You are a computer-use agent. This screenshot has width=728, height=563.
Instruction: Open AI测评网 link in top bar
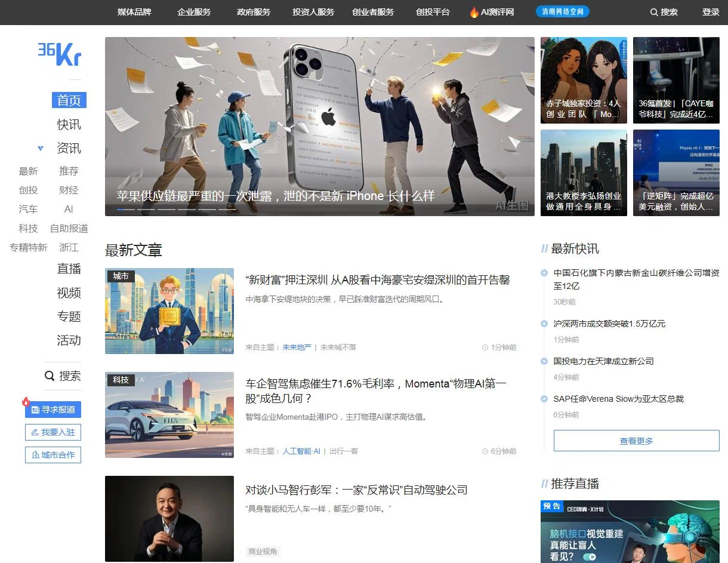pos(497,12)
